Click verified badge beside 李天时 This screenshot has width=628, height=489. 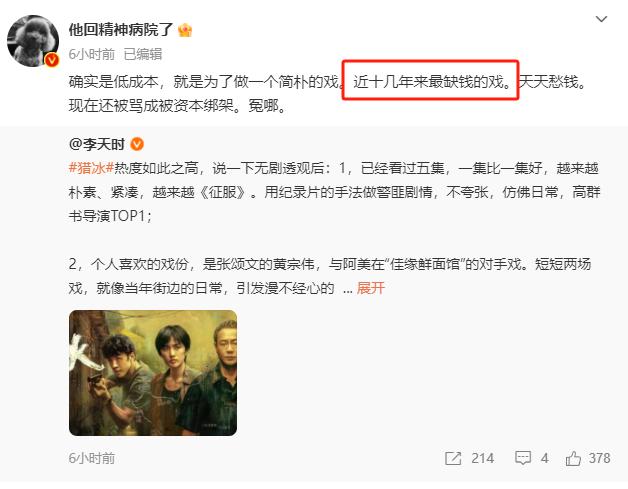click(x=137, y=144)
